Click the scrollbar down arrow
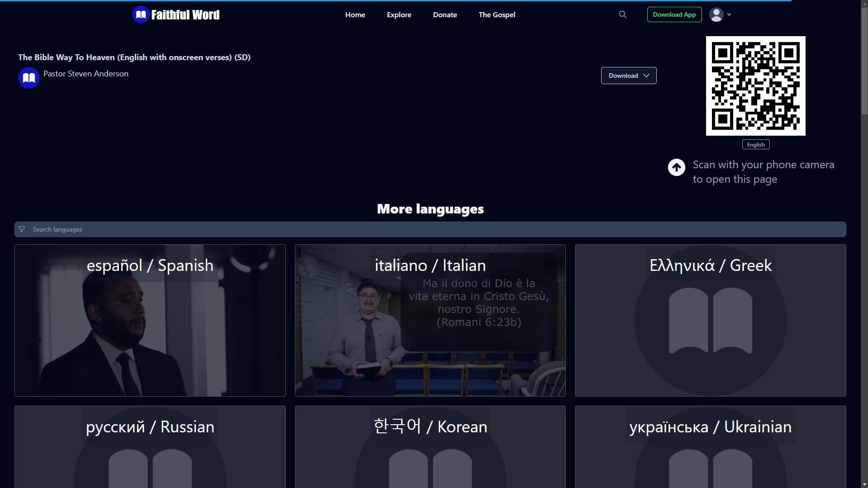 coord(864,484)
